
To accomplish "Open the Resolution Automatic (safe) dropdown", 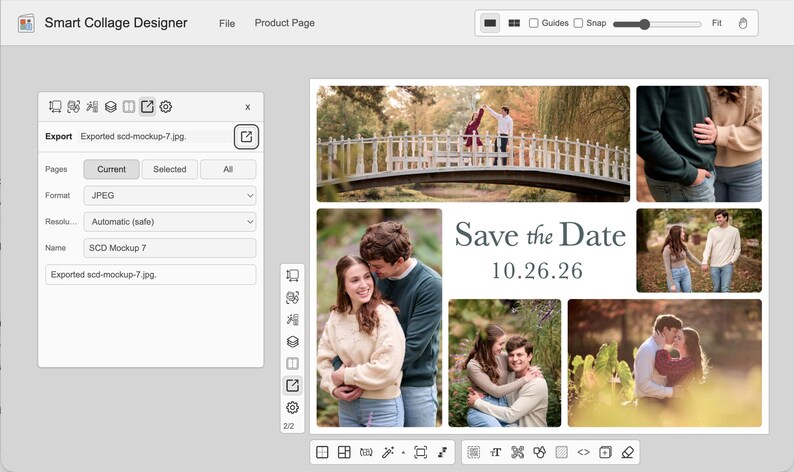I will point(170,222).
